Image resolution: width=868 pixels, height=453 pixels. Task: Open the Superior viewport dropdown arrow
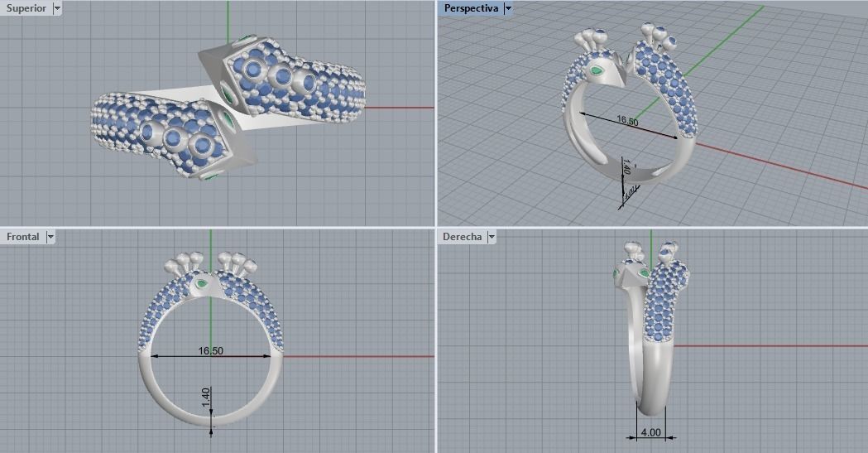click(x=57, y=8)
